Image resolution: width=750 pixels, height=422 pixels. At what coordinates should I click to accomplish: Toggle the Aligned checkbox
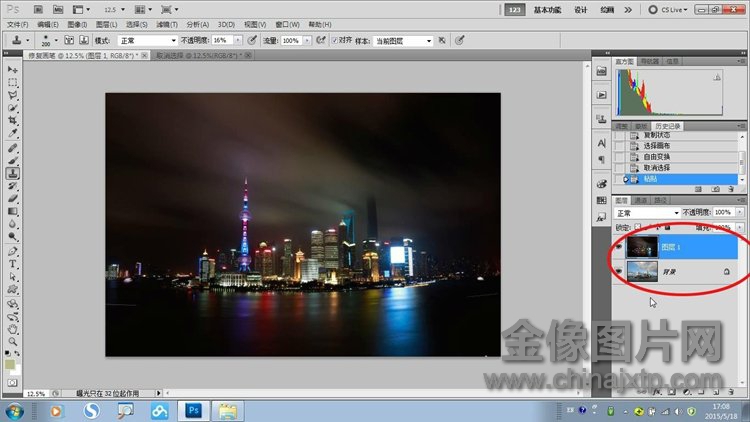click(335, 40)
